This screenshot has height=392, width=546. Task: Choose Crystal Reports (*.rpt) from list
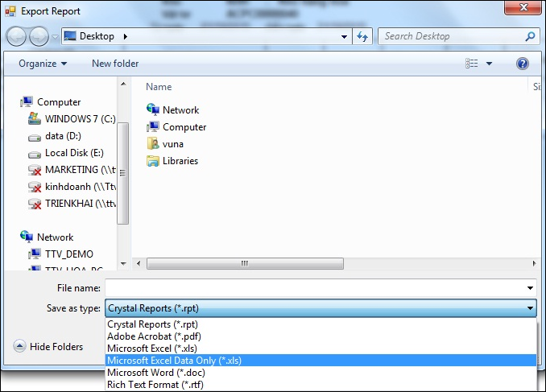tap(321, 324)
